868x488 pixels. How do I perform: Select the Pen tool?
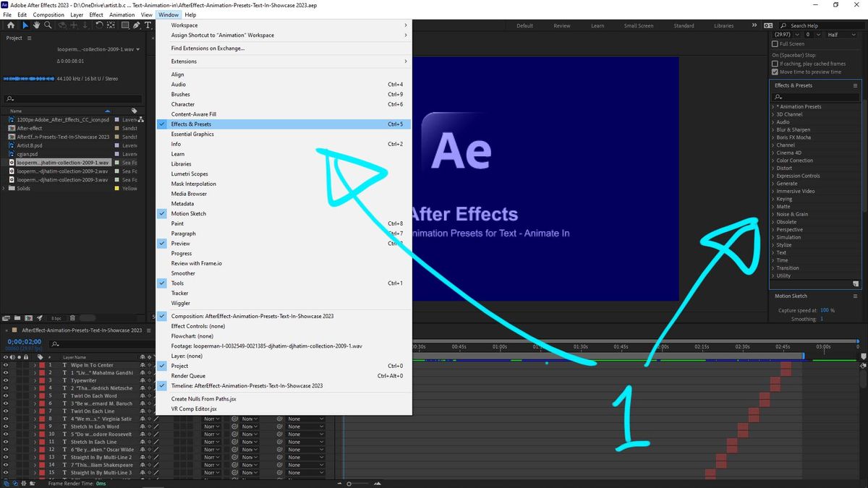point(137,25)
